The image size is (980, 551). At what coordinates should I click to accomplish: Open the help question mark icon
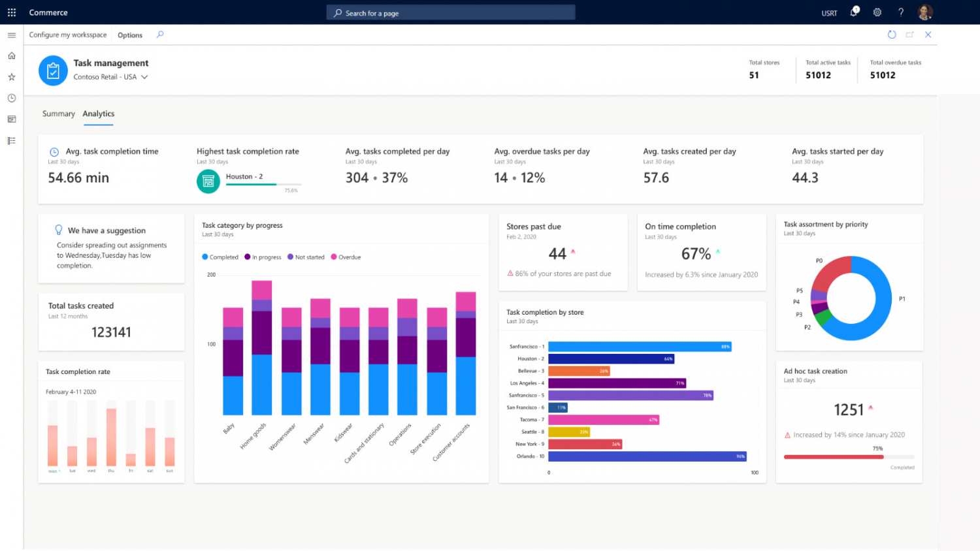(x=901, y=12)
